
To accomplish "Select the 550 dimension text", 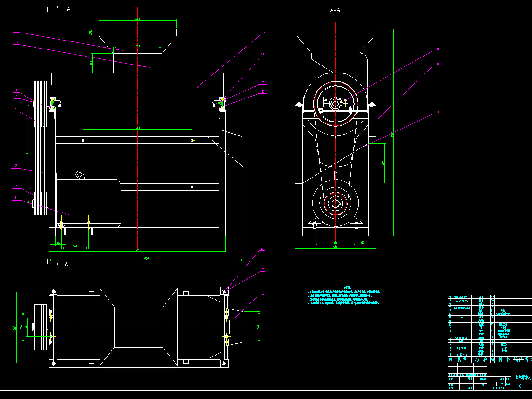I will tap(137, 128).
